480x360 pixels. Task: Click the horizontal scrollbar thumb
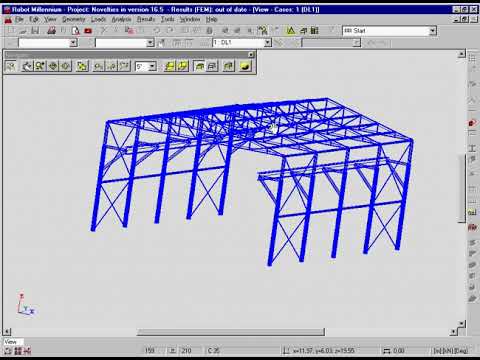pyautogui.click(x=231, y=332)
